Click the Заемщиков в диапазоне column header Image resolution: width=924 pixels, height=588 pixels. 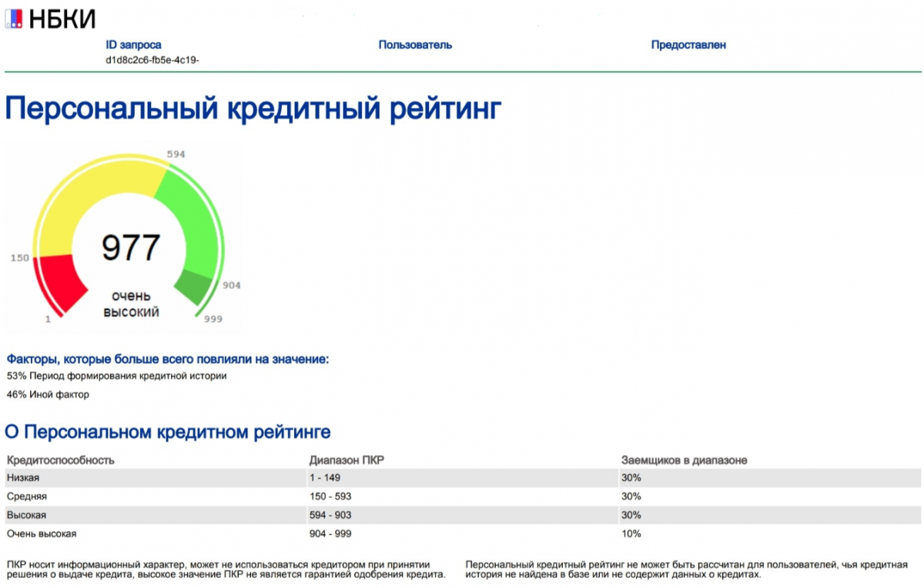coord(684,460)
